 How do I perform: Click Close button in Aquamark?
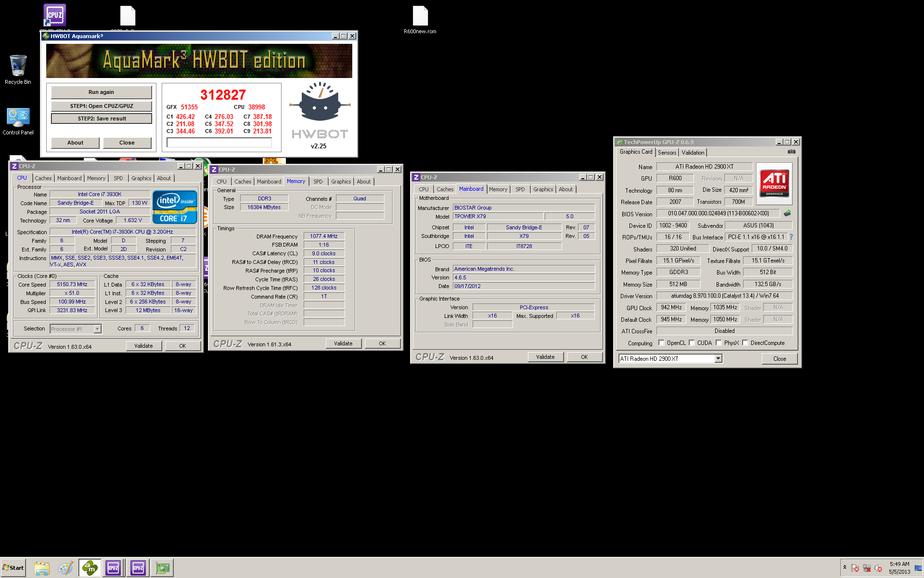click(127, 143)
